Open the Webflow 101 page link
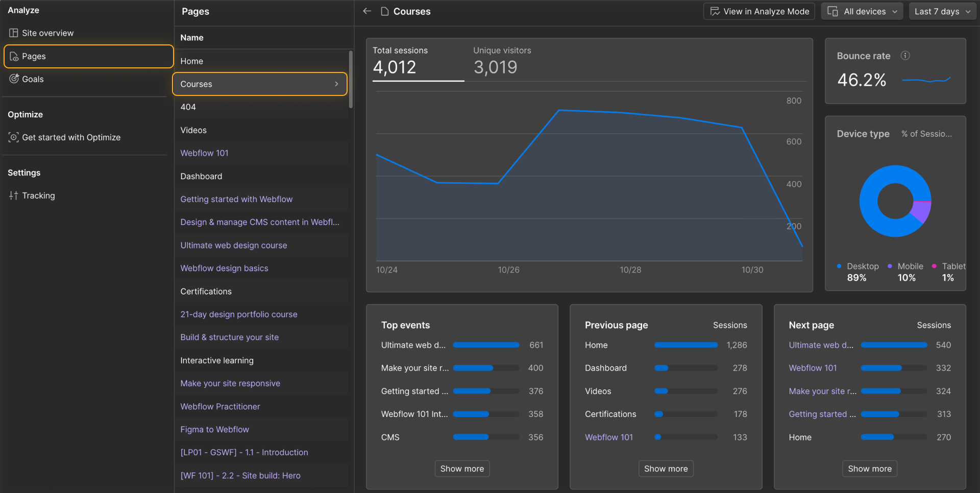The width and height of the screenshot is (980, 493). [204, 153]
